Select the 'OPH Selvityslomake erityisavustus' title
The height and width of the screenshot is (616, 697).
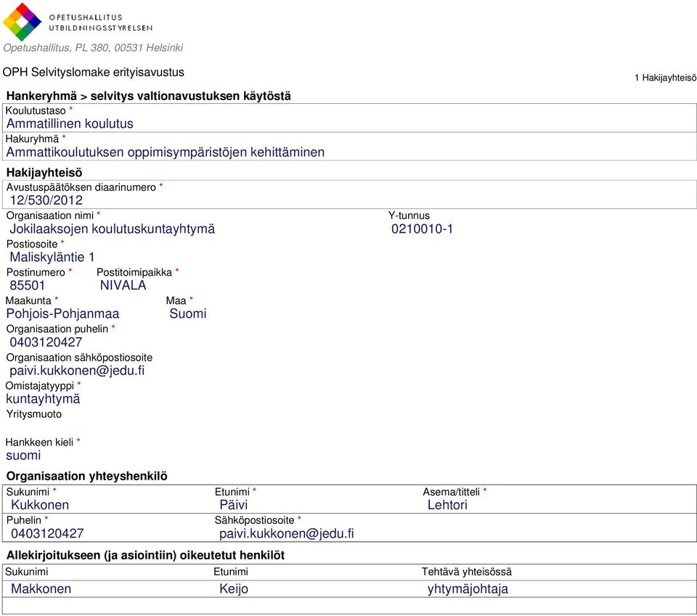(x=94, y=73)
